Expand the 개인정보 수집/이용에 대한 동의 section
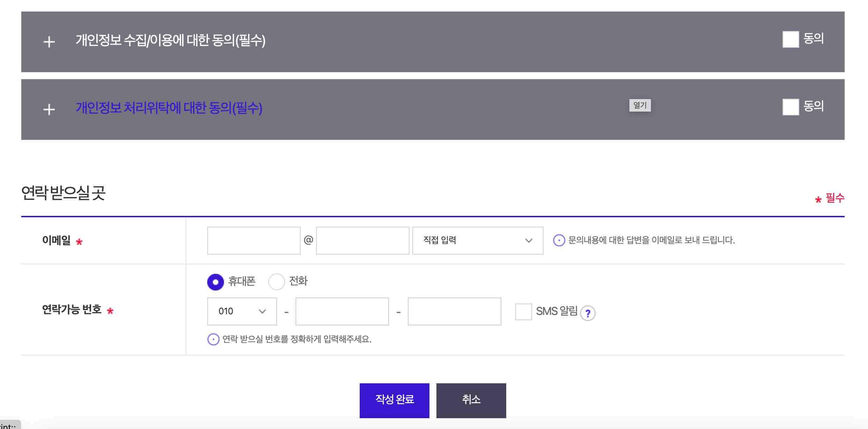 (170, 40)
